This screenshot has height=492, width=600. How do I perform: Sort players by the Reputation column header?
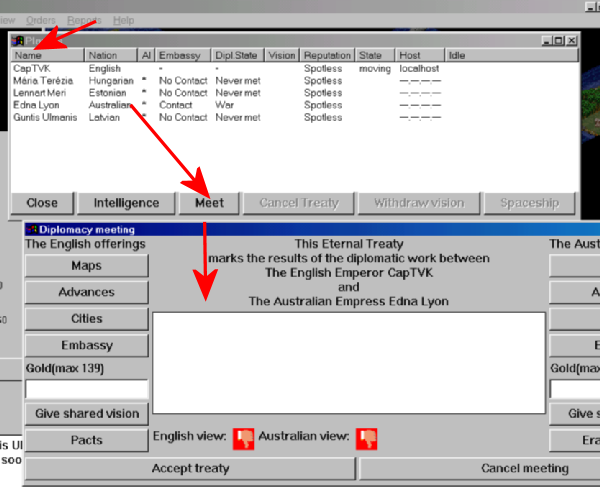point(327,56)
